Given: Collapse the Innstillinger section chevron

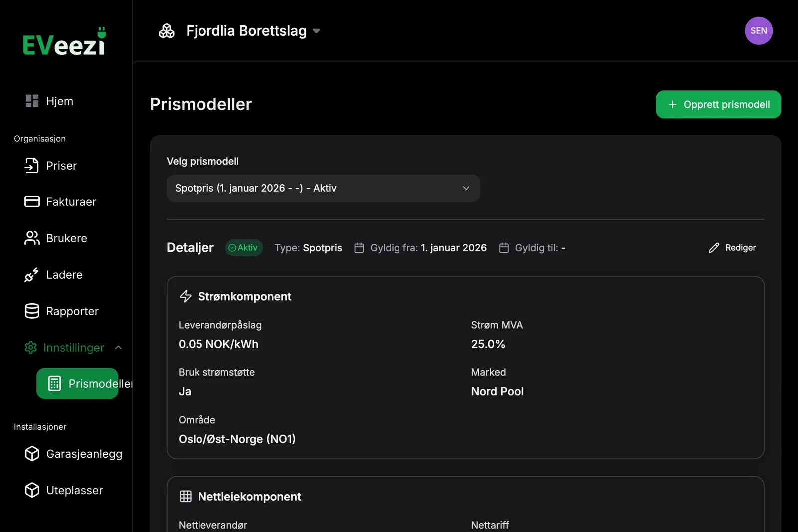Looking at the screenshot, I should (x=118, y=348).
